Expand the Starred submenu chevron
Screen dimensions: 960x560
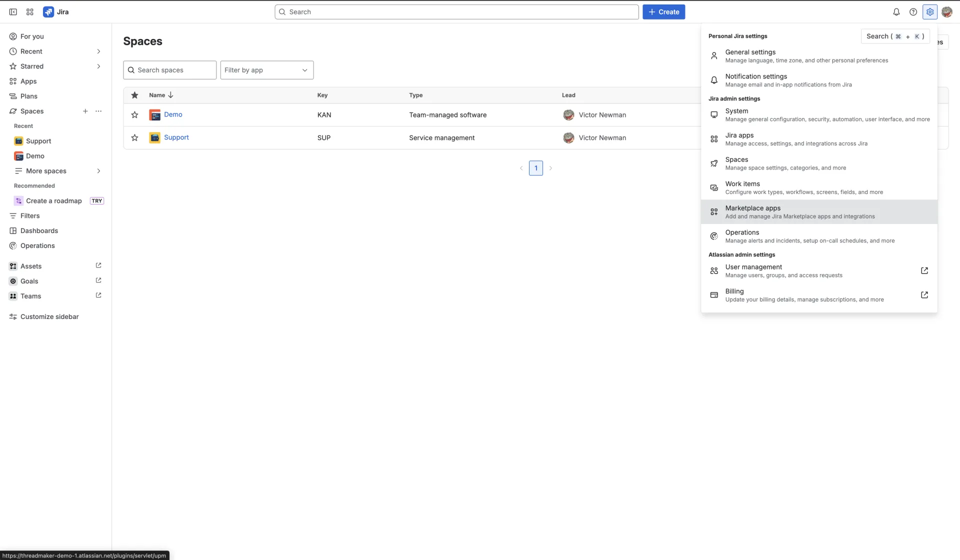98,66
